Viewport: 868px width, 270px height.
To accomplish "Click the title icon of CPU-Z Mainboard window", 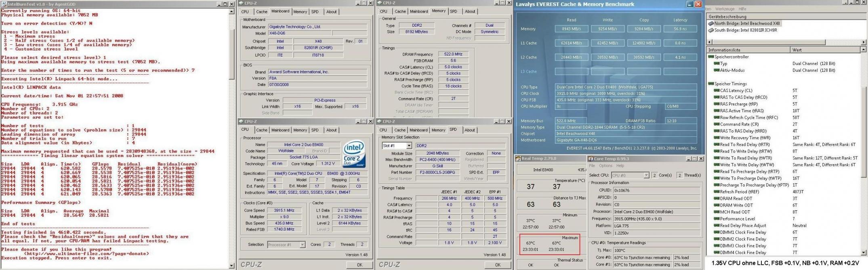I will [241, 3].
